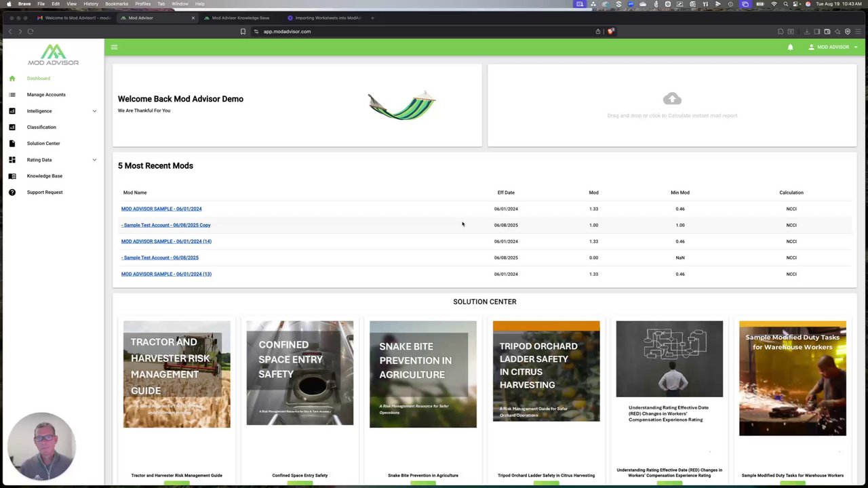Open the Brave main menu icon
Screen dimensions: 868x488
(858, 31)
